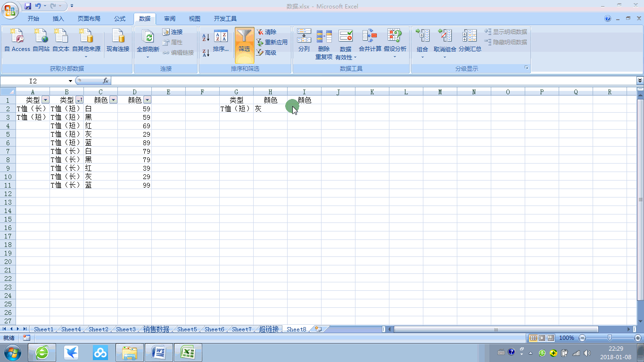Screen dimensions: 644x362
Task: Switch to the 超链接 sheet tab
Action: point(269,329)
